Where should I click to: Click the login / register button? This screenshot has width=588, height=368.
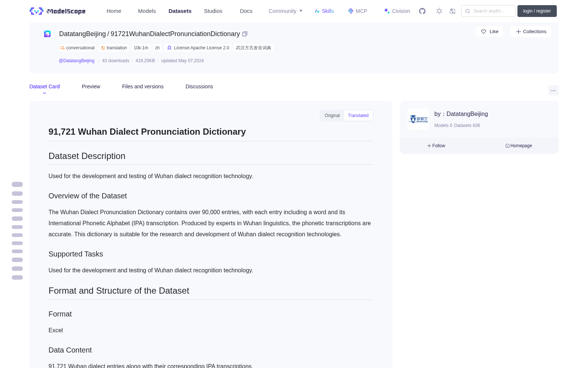[x=537, y=11]
